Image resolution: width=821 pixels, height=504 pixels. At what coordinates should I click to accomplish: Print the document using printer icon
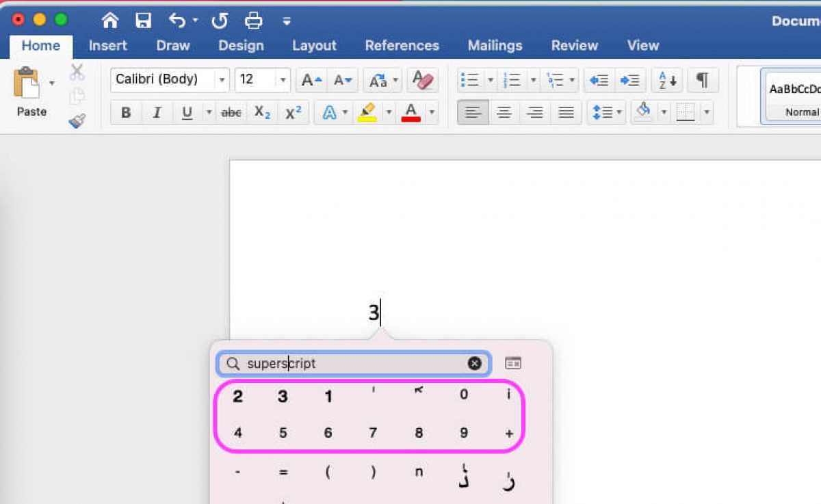tap(254, 21)
